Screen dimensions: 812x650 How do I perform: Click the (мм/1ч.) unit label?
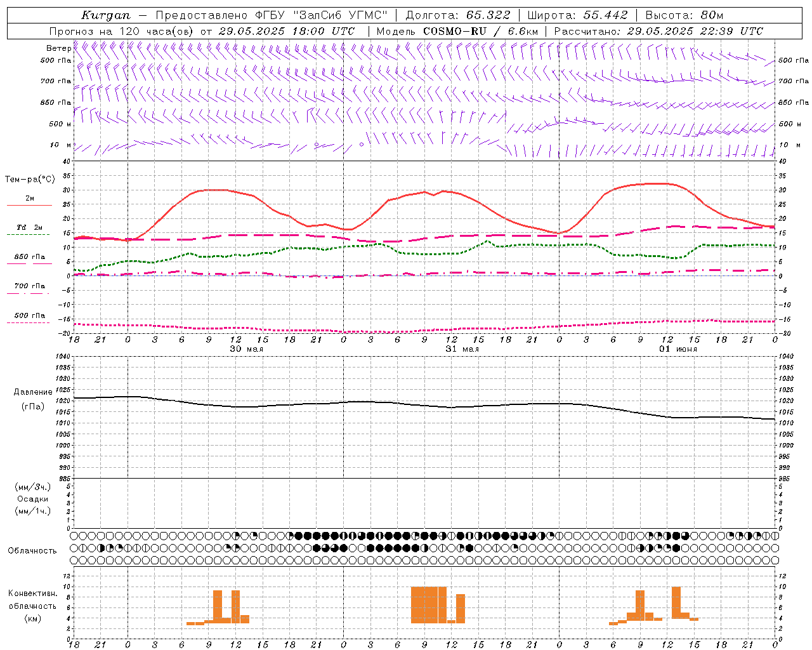click(33, 511)
